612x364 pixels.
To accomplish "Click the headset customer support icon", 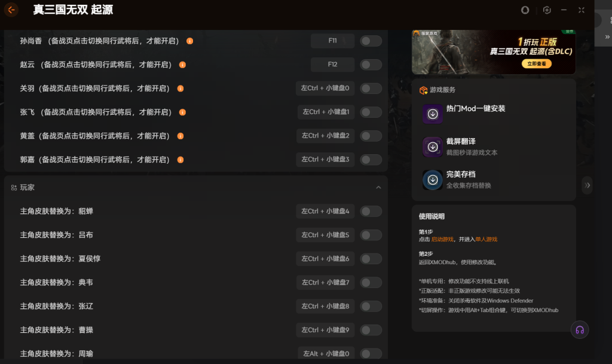I will 579,329.
